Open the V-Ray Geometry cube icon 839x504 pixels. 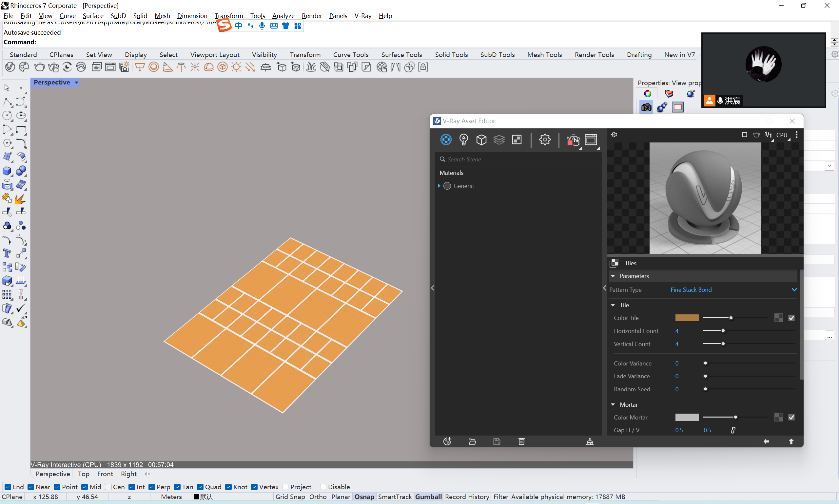click(x=481, y=140)
